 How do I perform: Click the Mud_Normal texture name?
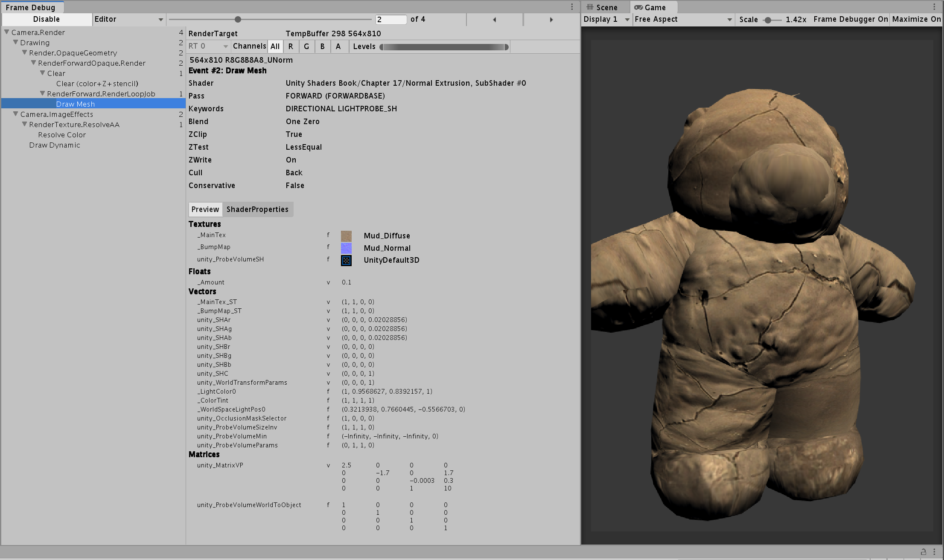pyautogui.click(x=387, y=248)
